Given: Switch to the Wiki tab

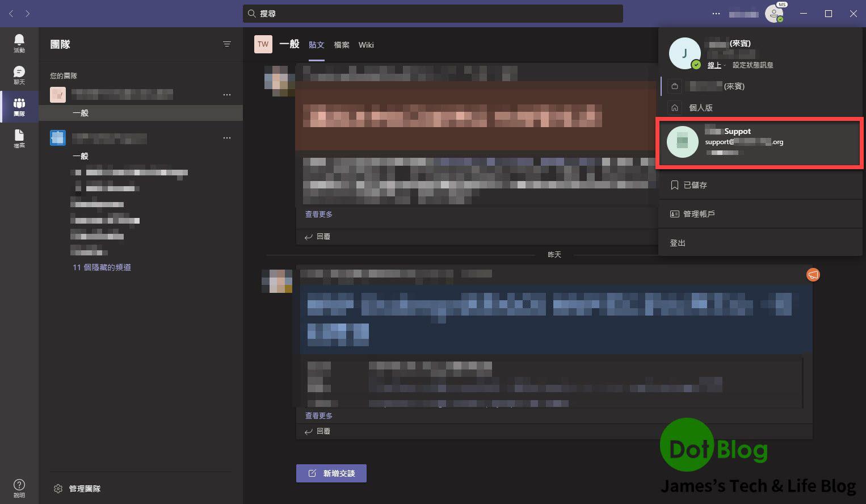Looking at the screenshot, I should pyautogui.click(x=366, y=45).
